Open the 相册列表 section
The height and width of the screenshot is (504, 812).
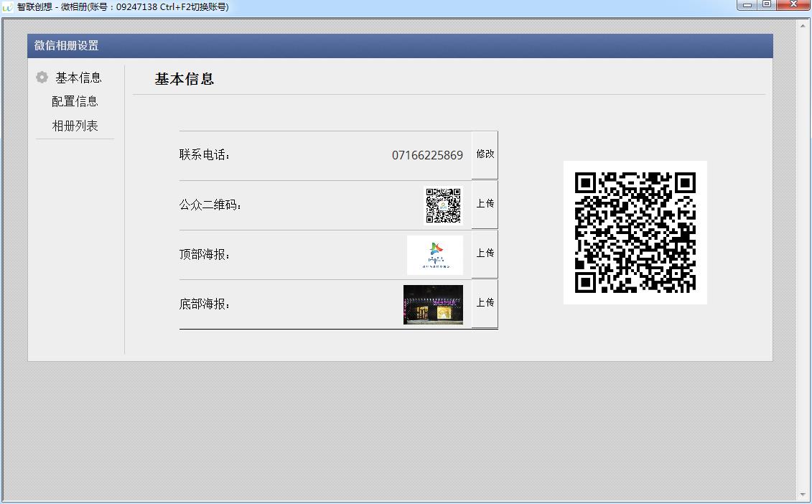tap(75, 126)
